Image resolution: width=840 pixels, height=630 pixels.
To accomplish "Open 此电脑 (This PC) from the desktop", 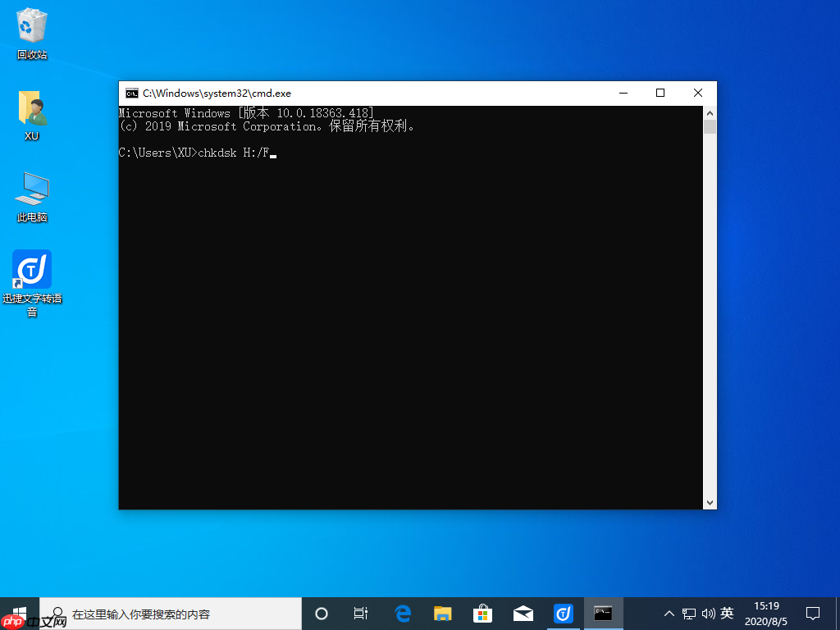I will (x=31, y=190).
